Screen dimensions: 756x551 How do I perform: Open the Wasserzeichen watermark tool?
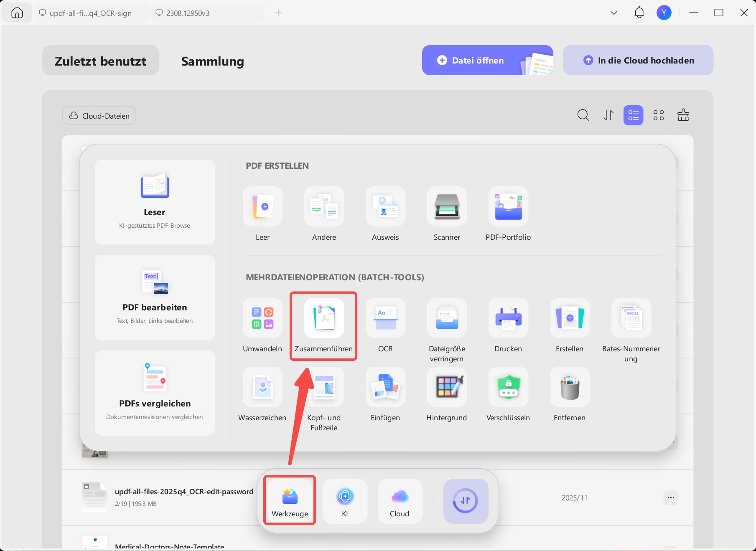[x=262, y=395]
